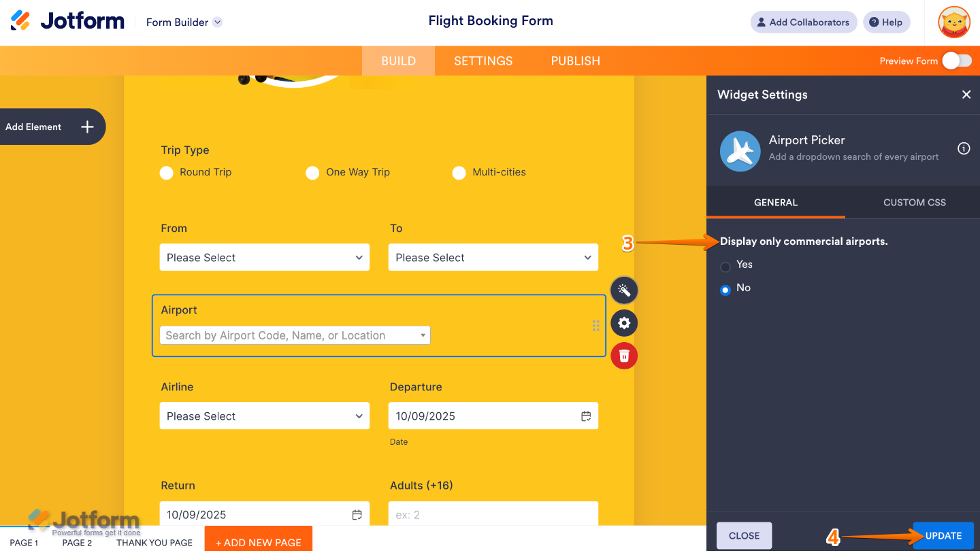Click the Airport Picker info icon
This screenshot has height=553, width=980.
click(964, 148)
